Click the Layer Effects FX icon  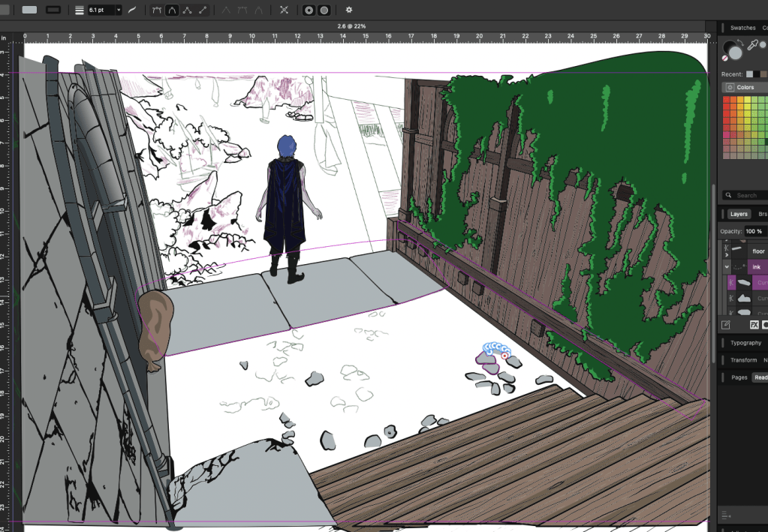click(x=754, y=325)
